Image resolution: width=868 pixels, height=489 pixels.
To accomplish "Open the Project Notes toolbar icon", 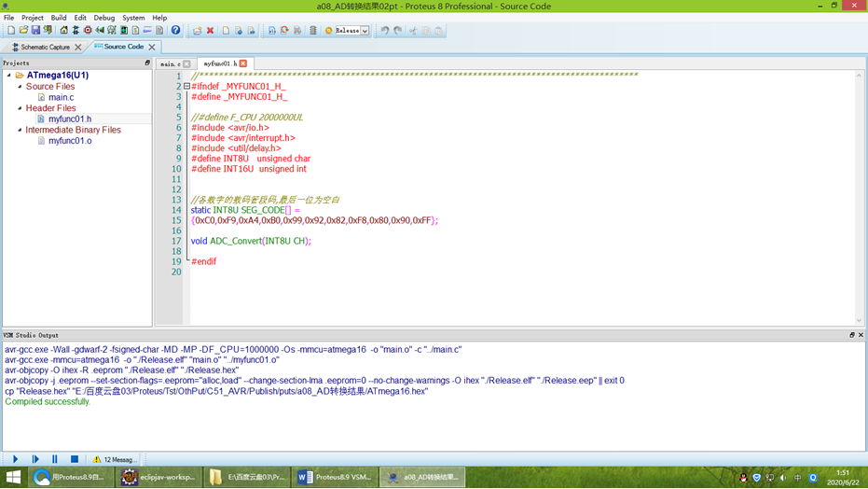I will (x=159, y=31).
